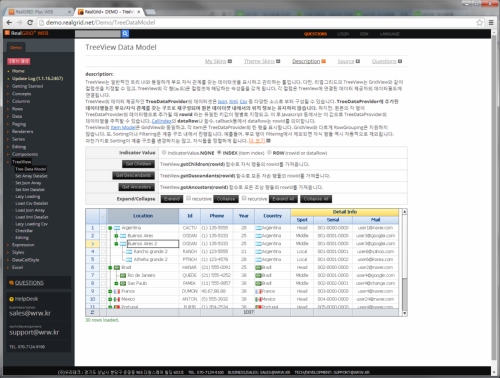Screen dimensions: 500x378
Task: Click the Get Children button
Action: click(x=138, y=164)
